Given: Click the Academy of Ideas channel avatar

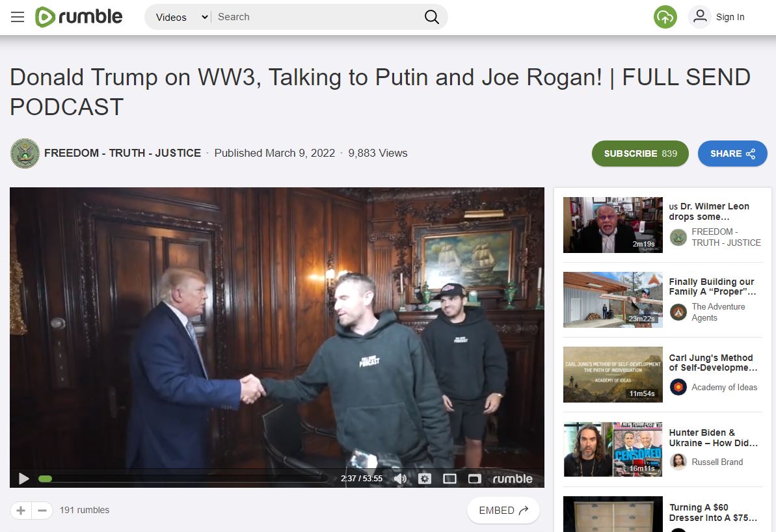Looking at the screenshot, I should tap(678, 387).
